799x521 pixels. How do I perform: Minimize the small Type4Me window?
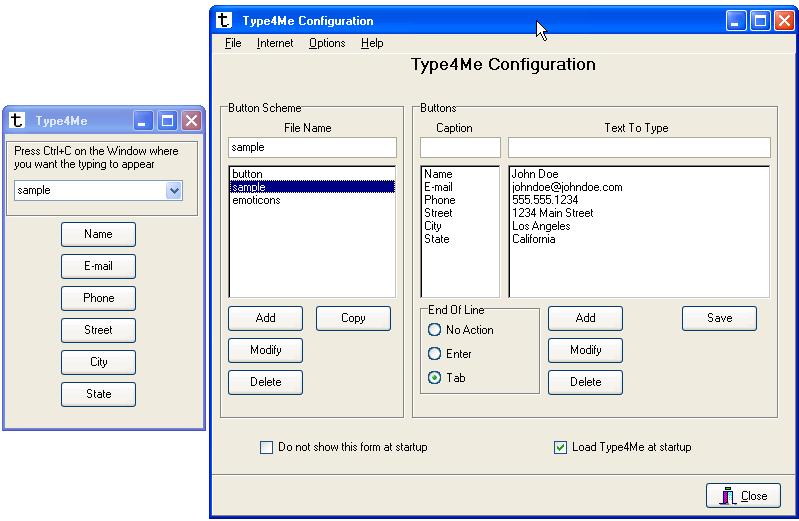143,121
